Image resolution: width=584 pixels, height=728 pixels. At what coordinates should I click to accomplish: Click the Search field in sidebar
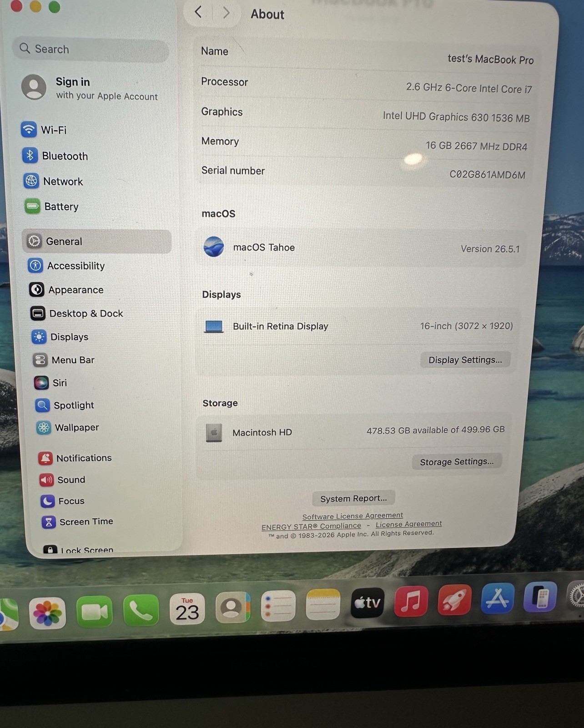click(x=91, y=49)
